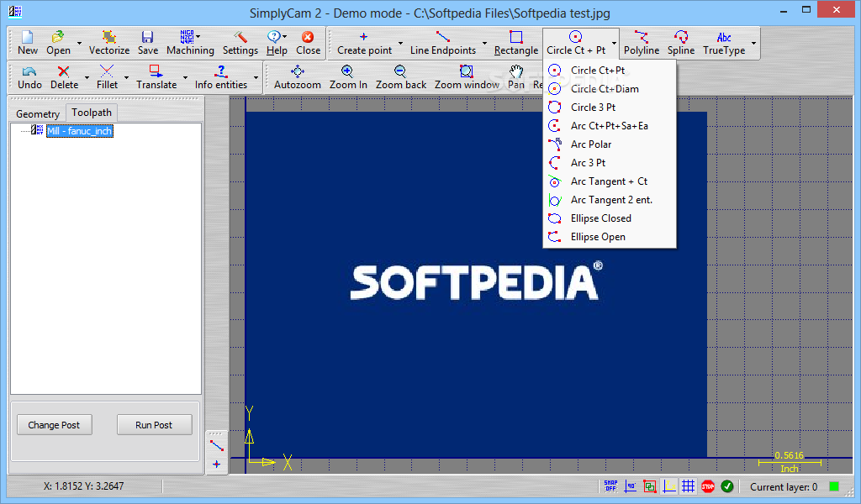Image resolution: width=861 pixels, height=504 pixels.
Task: Click line tool icon beside canvas
Action: pos(217,446)
